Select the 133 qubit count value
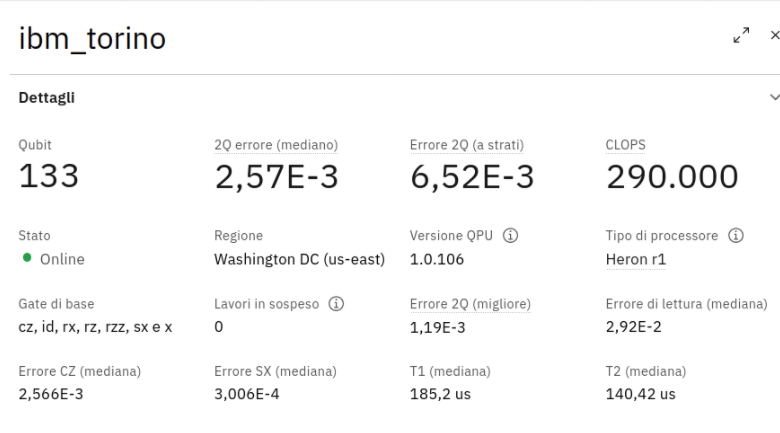The height and width of the screenshot is (433, 780). [50, 176]
